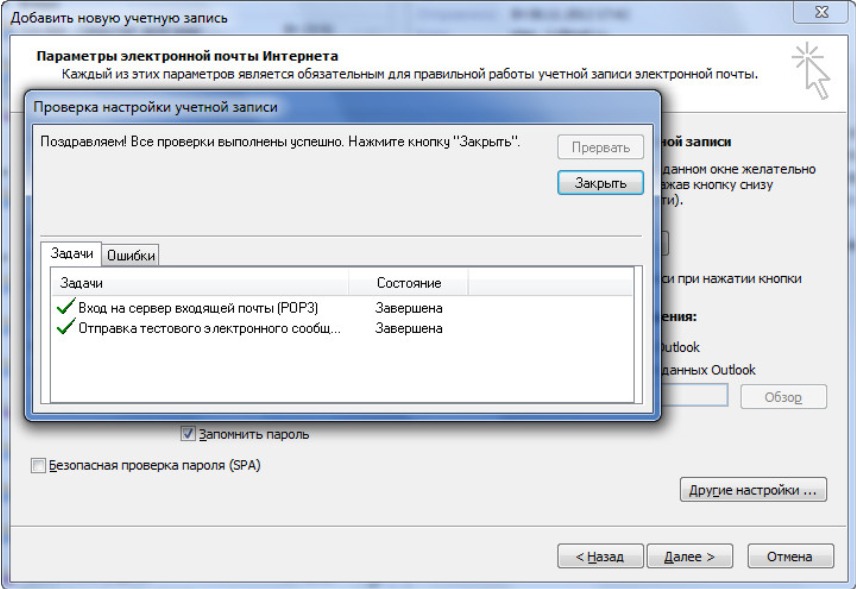The height and width of the screenshot is (589, 856).
Task: Select the Задачи tab
Action: pos(72,253)
